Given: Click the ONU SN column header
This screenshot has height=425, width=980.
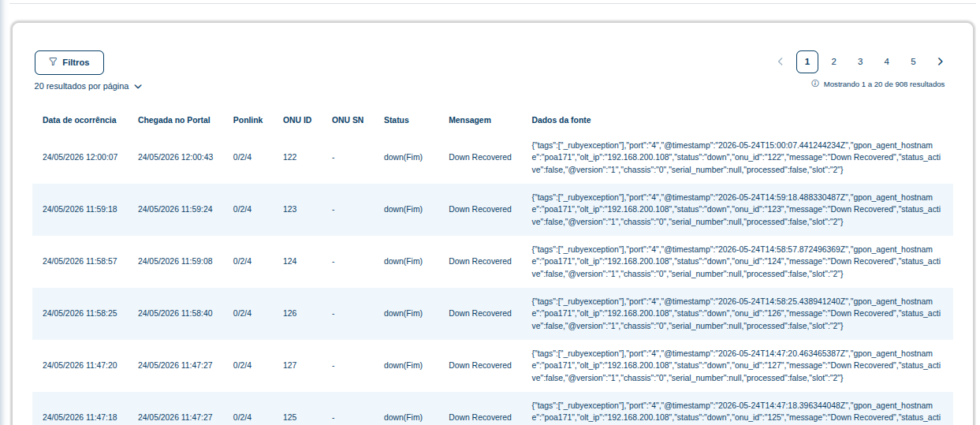Looking at the screenshot, I should click(348, 120).
